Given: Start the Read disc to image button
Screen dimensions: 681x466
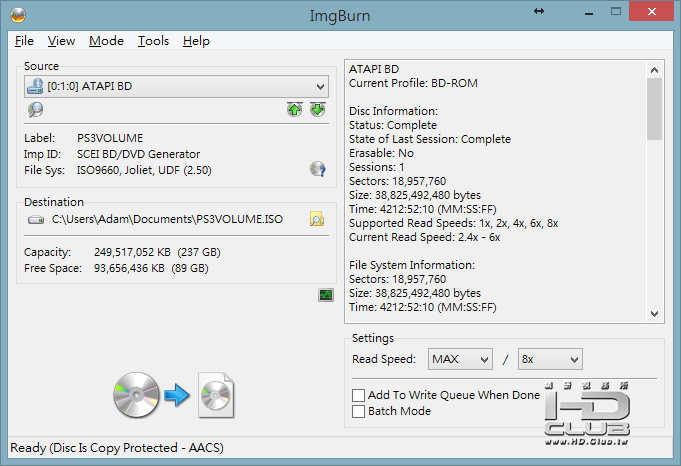Looking at the screenshot, I should (x=174, y=395).
